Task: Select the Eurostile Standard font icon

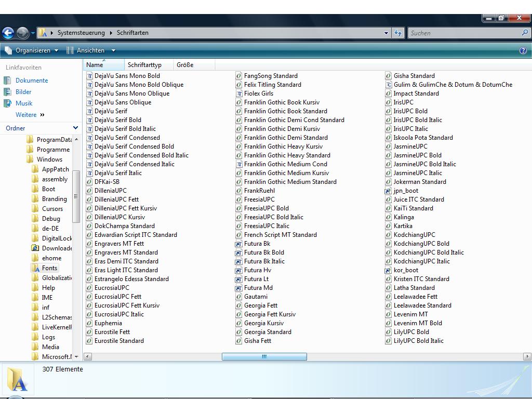Action: coord(89,340)
